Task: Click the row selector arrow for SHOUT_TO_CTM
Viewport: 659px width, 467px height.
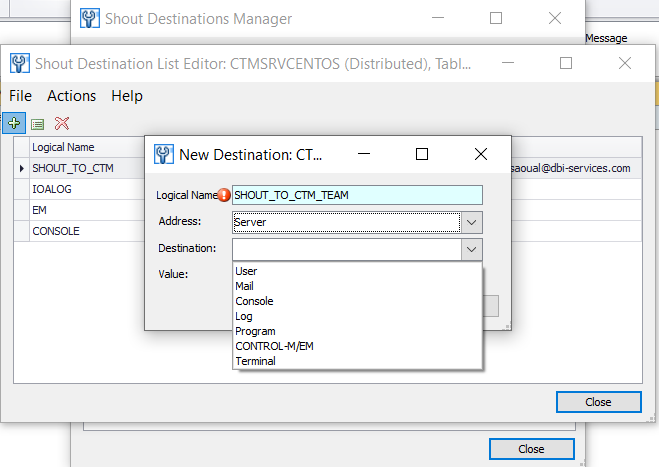Action: pos(21,168)
